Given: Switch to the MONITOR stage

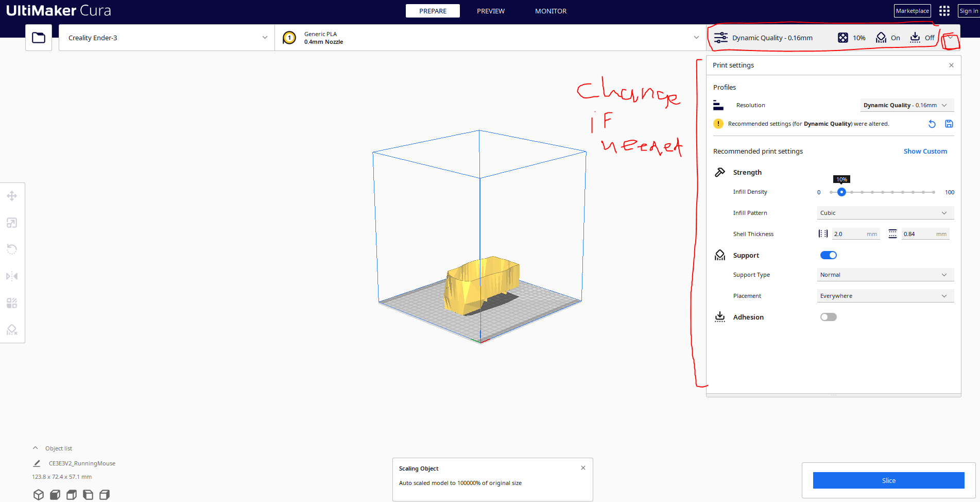Looking at the screenshot, I should (x=551, y=11).
